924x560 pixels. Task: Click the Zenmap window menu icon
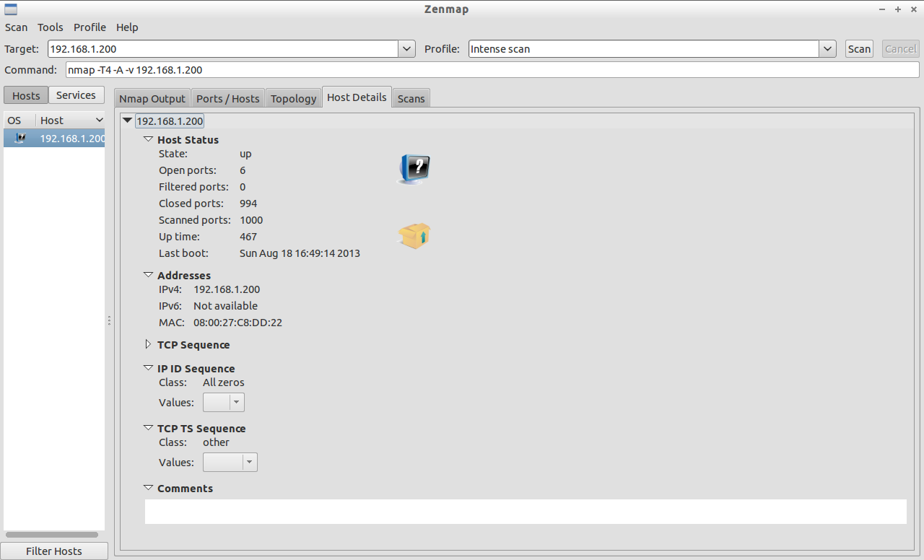[11, 9]
